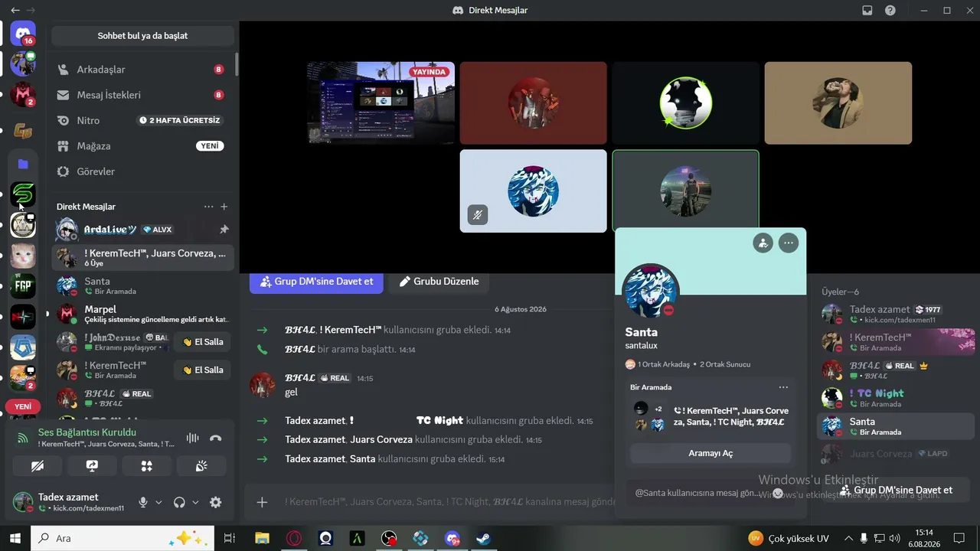Select Juars Corveza in the member list
980x551 pixels.
[896, 454]
